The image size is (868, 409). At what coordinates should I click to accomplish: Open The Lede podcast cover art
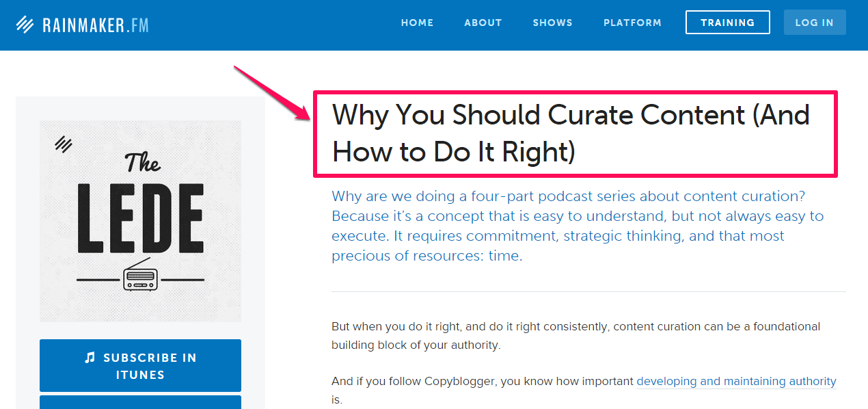tap(140, 221)
